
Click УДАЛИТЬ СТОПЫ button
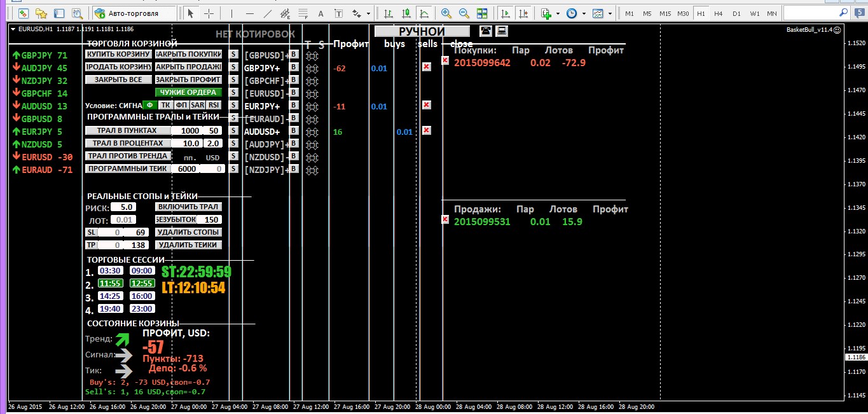188,232
